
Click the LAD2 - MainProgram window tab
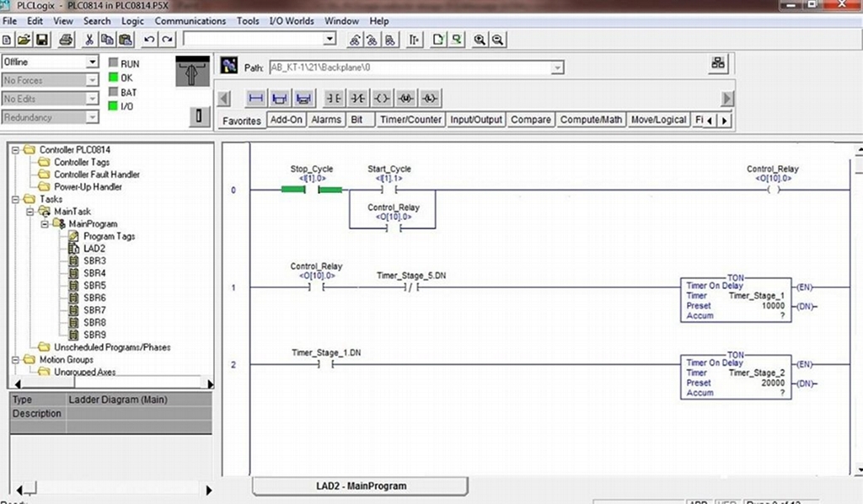click(x=361, y=486)
